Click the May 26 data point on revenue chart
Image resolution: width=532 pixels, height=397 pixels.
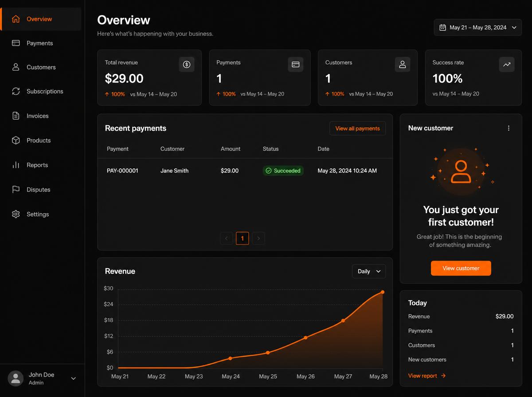coord(305,338)
